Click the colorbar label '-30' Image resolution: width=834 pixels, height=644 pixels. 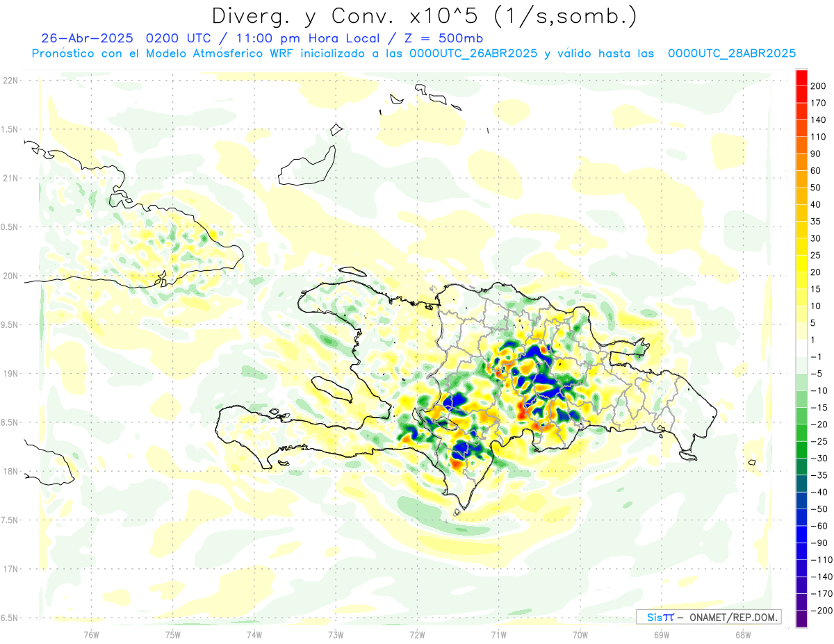tap(819, 458)
